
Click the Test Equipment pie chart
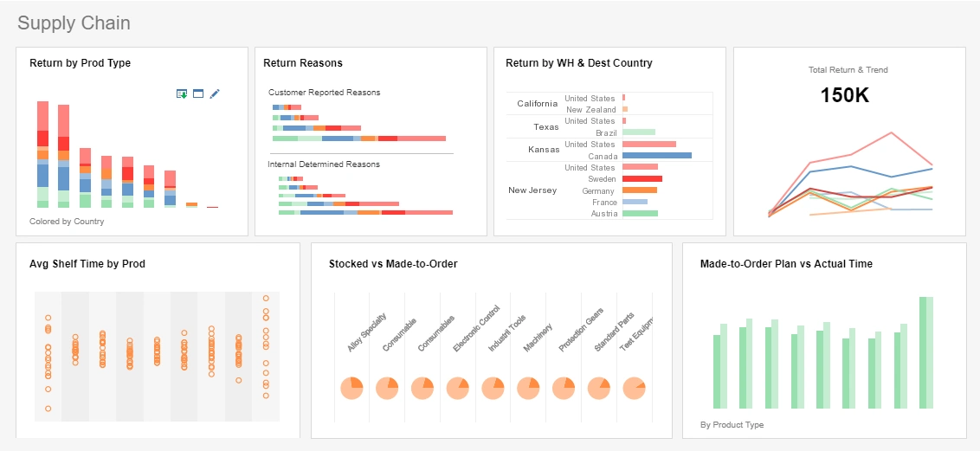coord(634,388)
